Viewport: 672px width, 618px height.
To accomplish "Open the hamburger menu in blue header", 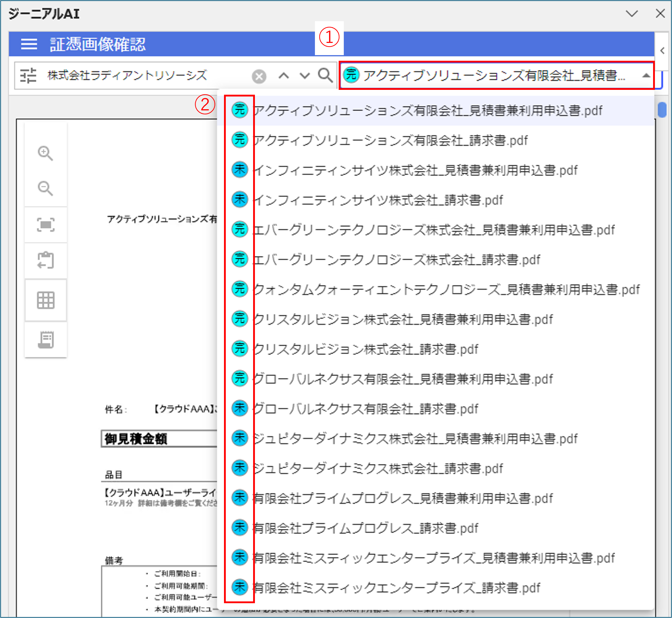I will pyautogui.click(x=29, y=44).
